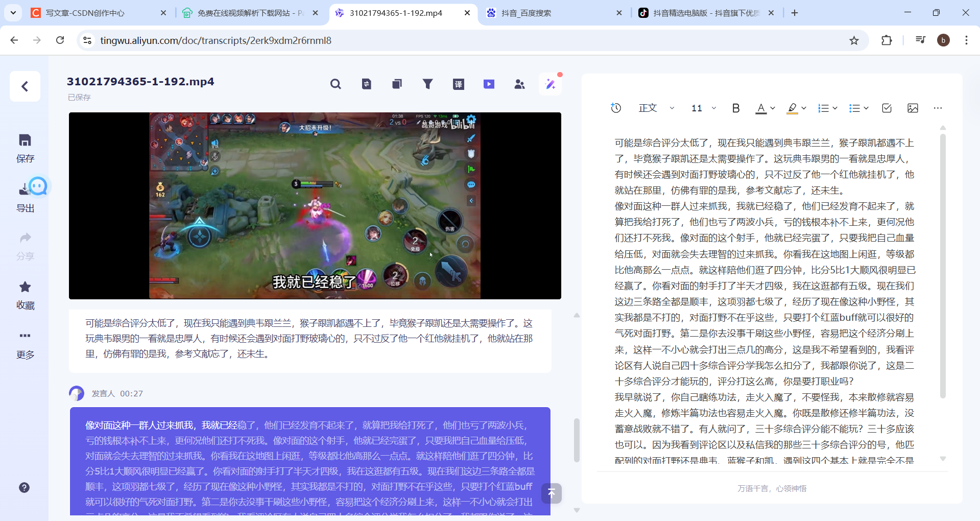Open the help question mark icon
This screenshot has height=521, width=980.
24,487
